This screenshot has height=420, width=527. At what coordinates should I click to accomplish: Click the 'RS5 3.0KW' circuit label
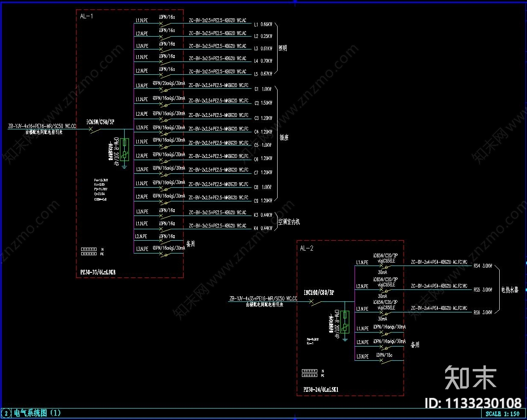[483, 289]
